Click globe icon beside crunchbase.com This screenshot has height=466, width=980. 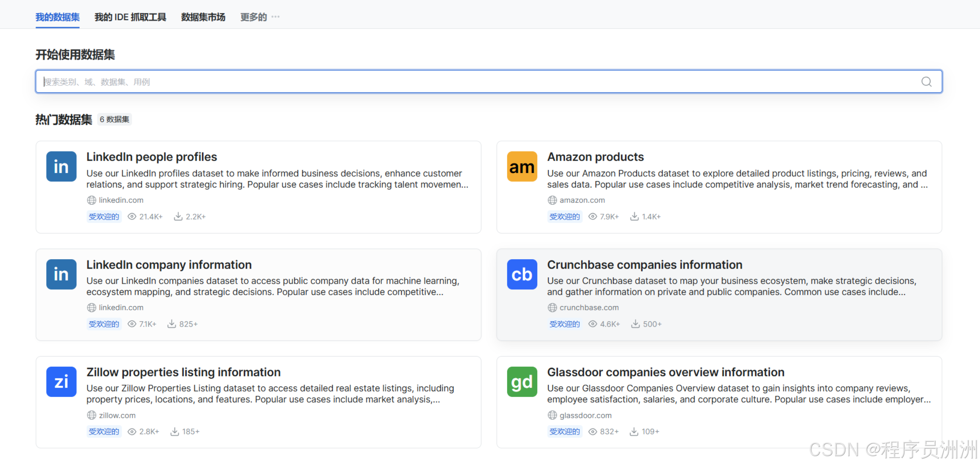click(552, 307)
